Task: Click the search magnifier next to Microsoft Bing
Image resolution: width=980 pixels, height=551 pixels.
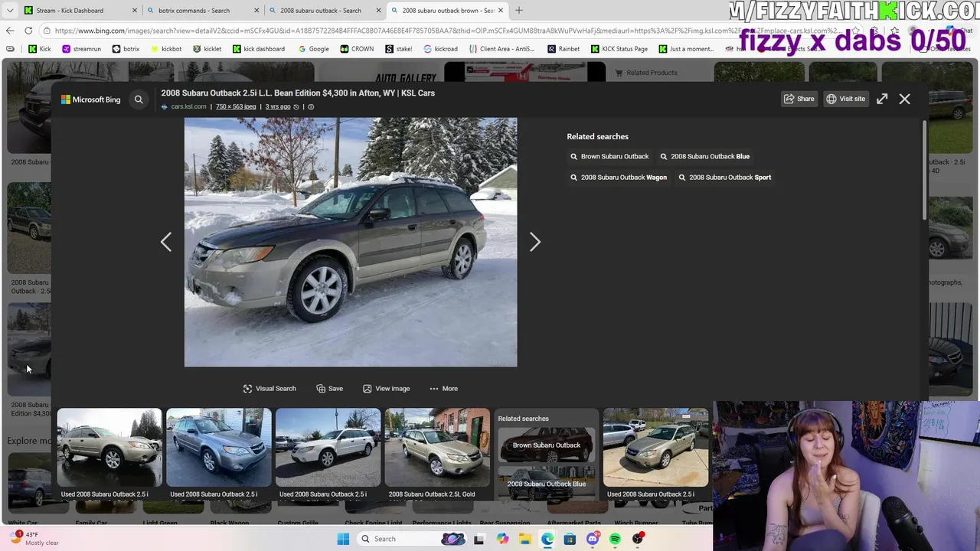Action: (x=139, y=99)
